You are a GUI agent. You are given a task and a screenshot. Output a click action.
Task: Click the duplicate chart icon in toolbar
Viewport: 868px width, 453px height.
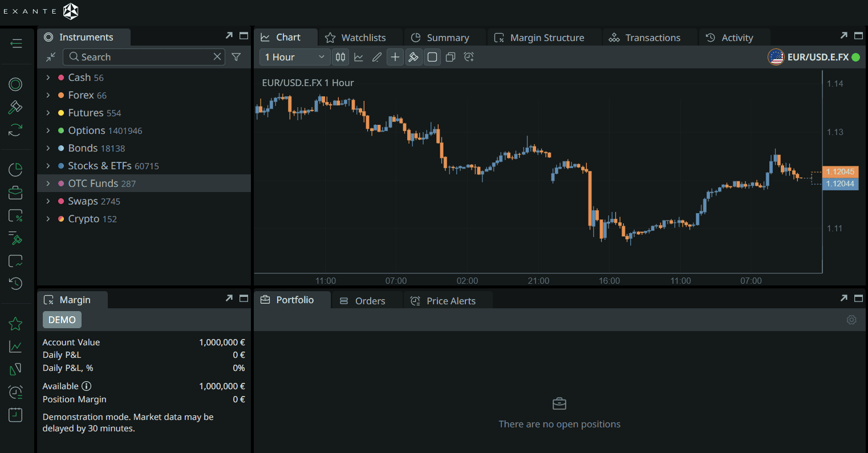click(450, 57)
